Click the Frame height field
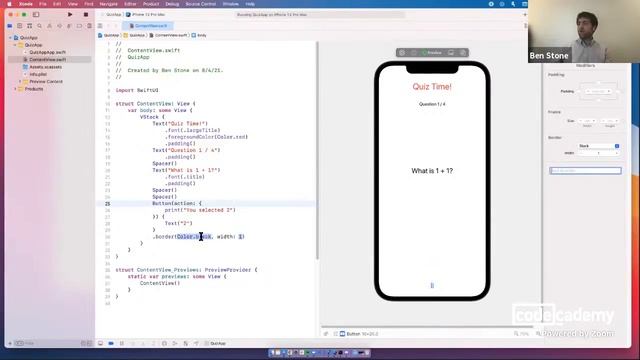The height and width of the screenshot is (360, 640). 610,121
